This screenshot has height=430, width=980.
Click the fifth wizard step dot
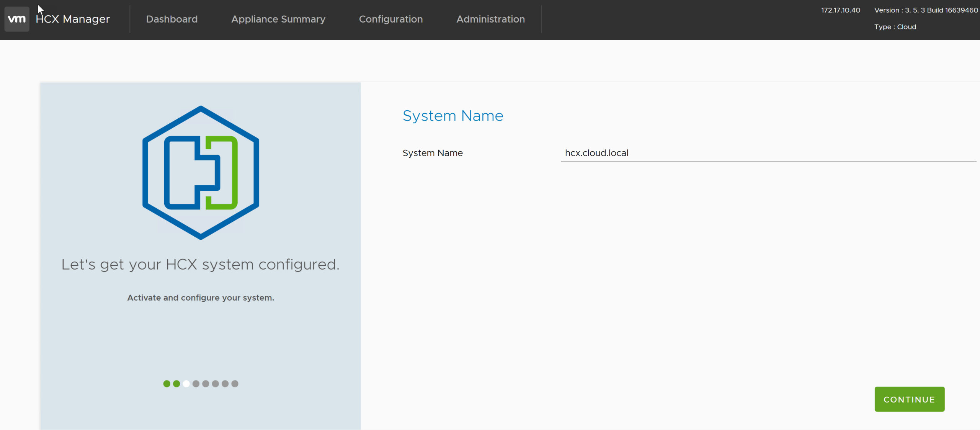click(x=206, y=384)
